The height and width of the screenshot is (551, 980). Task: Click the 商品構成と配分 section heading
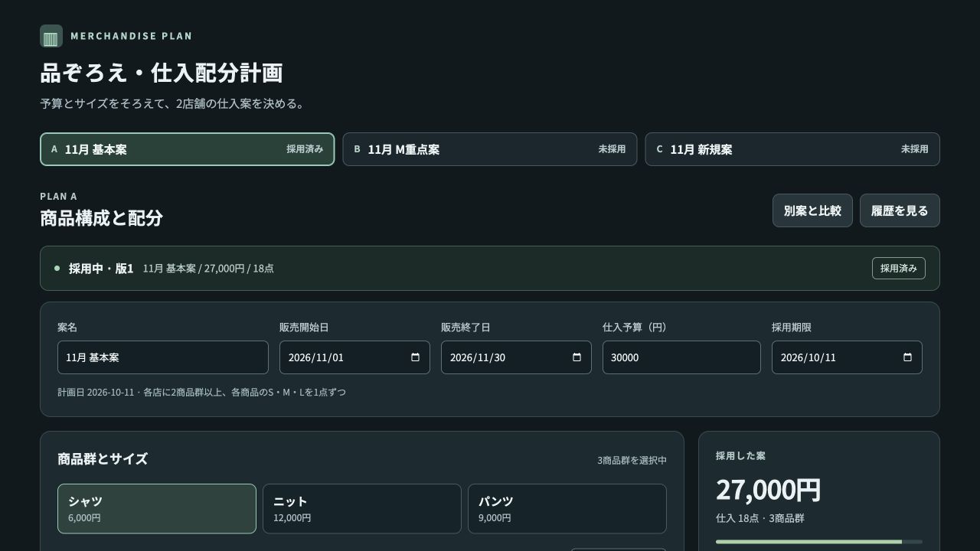(x=101, y=218)
